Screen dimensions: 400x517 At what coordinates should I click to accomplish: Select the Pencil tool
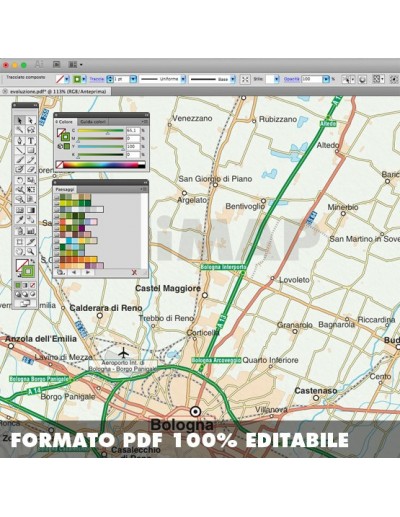(x=30, y=160)
